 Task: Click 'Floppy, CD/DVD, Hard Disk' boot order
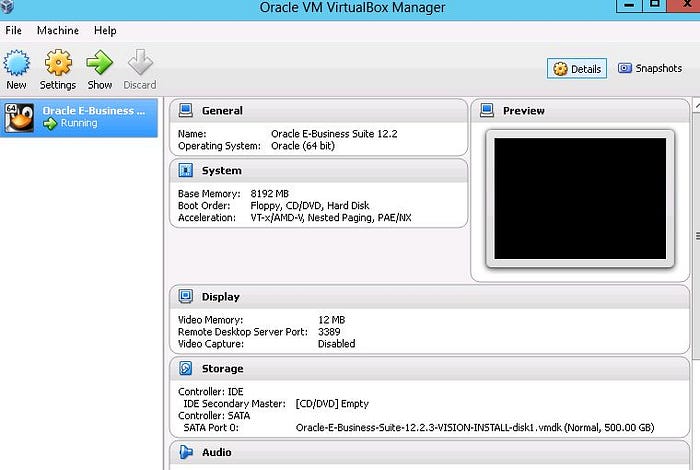(310, 206)
